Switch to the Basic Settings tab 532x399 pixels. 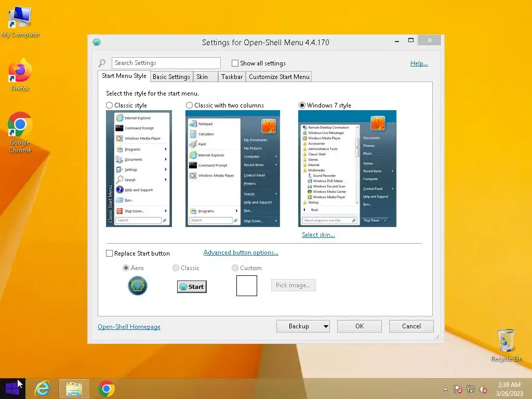171,77
